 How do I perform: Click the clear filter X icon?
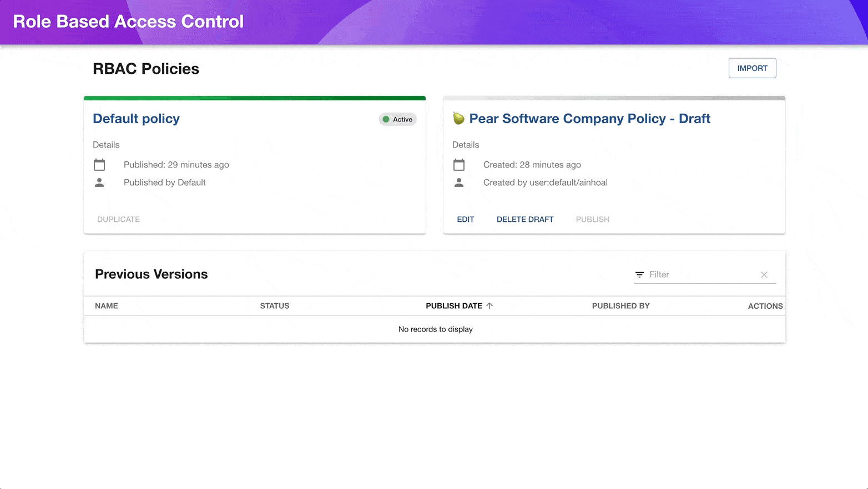click(764, 274)
